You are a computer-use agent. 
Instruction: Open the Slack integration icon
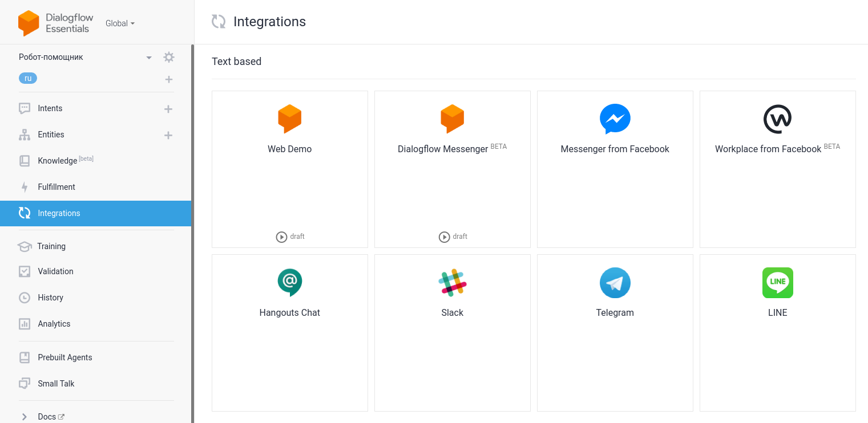point(453,282)
